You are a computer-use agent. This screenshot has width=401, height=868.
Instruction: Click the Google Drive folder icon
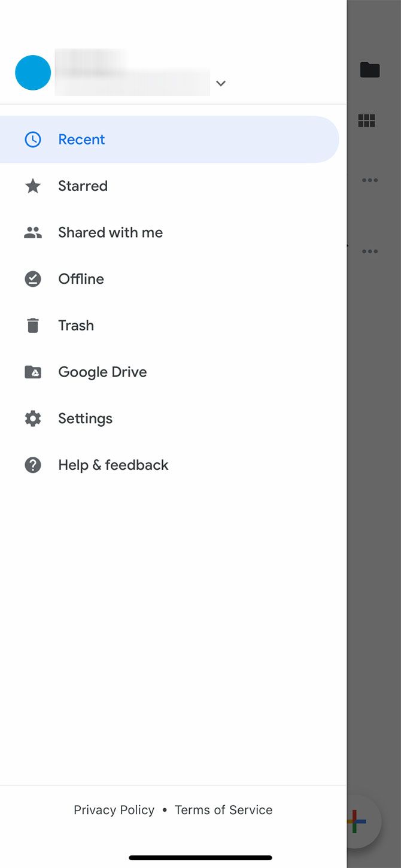click(33, 372)
